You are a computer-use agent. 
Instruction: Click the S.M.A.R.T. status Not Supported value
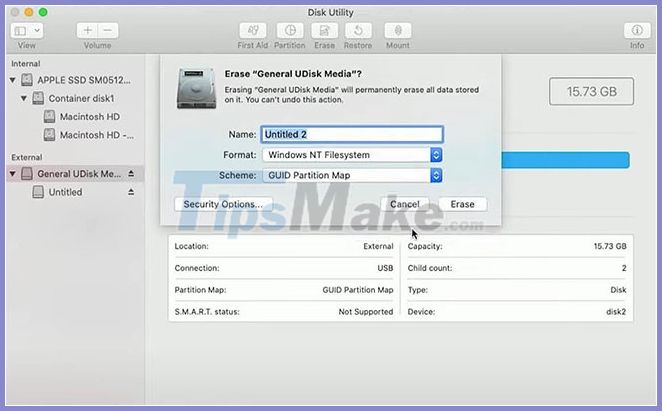(x=366, y=312)
